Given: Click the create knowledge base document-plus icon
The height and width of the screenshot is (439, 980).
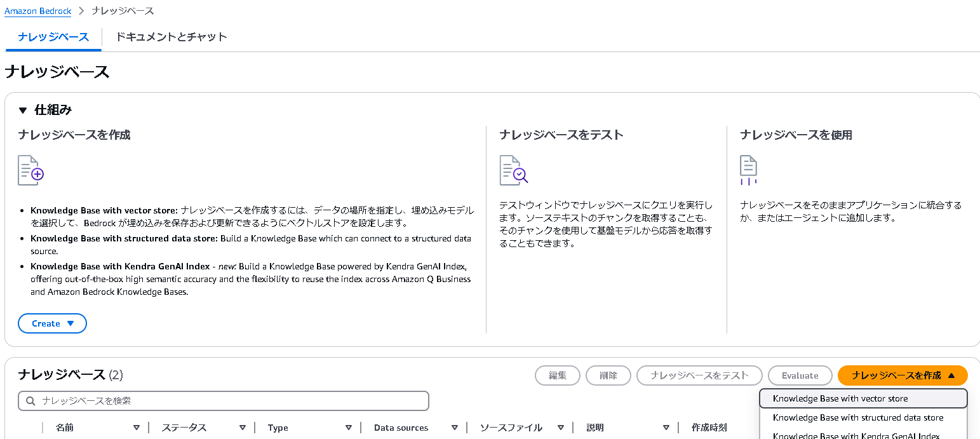Looking at the screenshot, I should (x=30, y=170).
